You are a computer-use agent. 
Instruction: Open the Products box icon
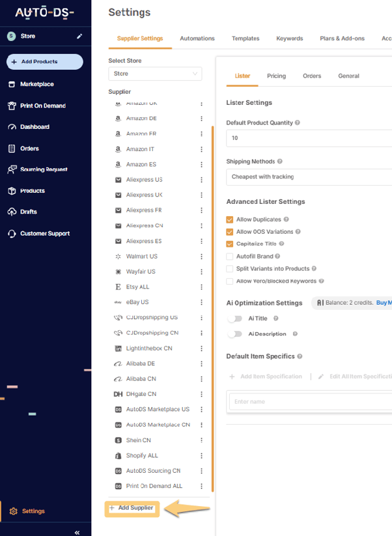[x=12, y=191]
